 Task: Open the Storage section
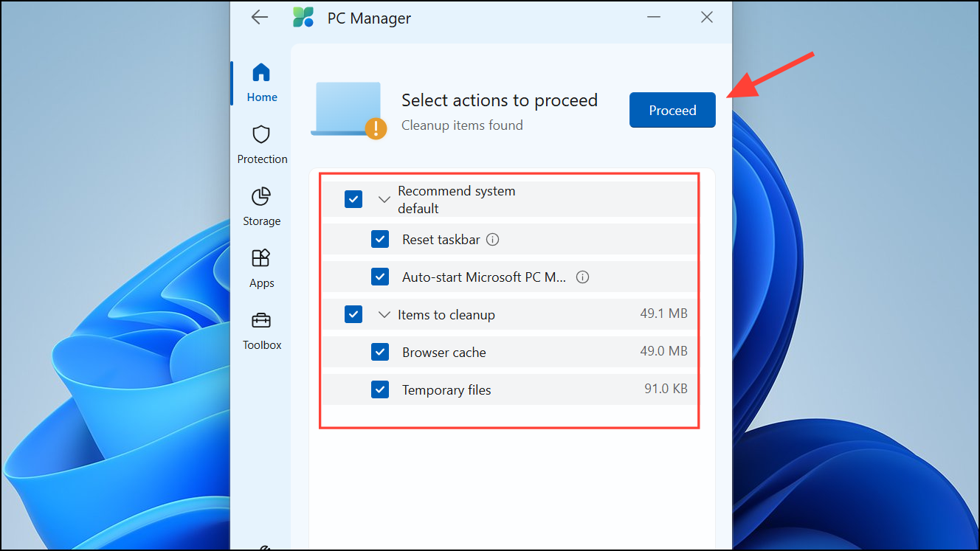(x=262, y=207)
